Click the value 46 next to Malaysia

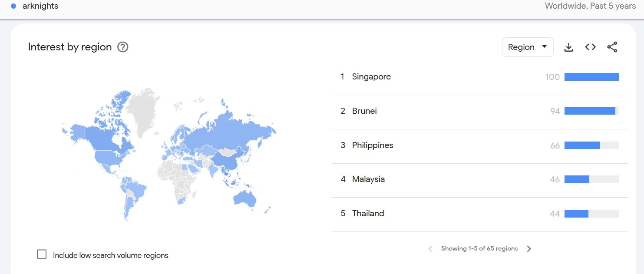tap(555, 179)
